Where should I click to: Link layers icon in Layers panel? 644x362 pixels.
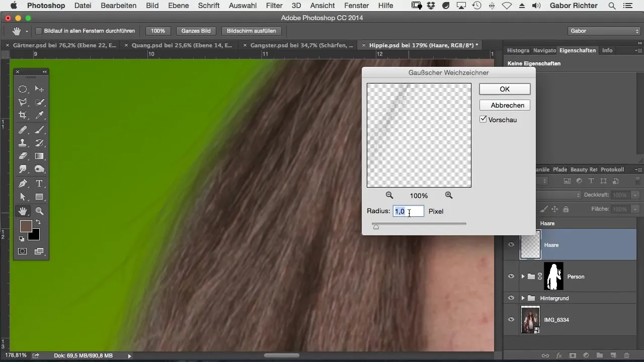(x=545, y=355)
